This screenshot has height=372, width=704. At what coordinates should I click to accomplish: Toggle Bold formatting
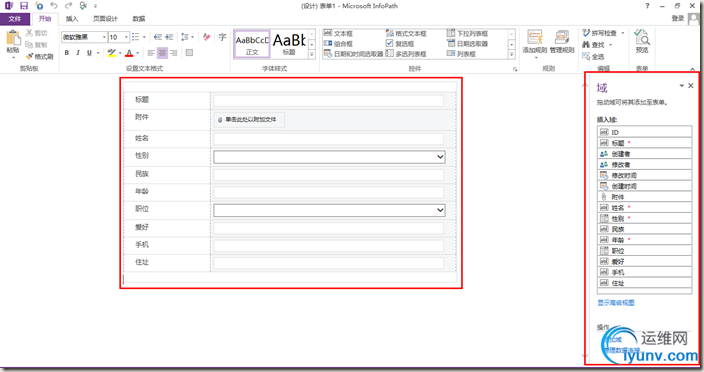tap(67, 53)
